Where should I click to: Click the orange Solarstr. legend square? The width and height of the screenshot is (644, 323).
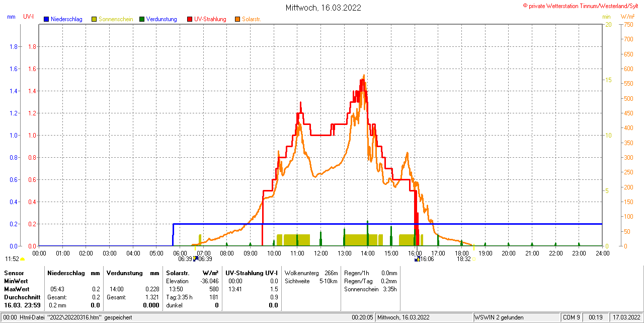[237, 19]
